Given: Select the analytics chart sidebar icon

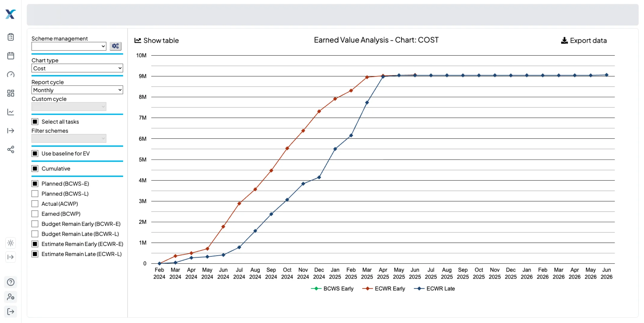Looking at the screenshot, I should pyautogui.click(x=11, y=112).
